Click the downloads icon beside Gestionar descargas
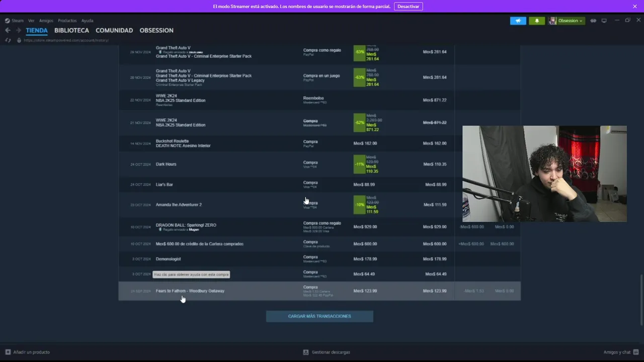Viewport: 644px width, 362px height. click(x=306, y=352)
